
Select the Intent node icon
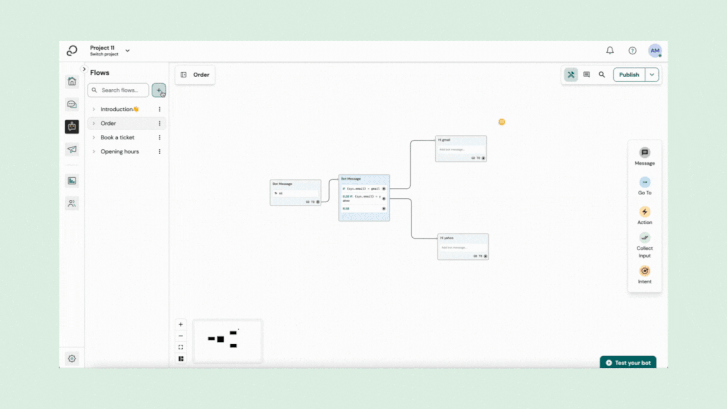coord(644,271)
